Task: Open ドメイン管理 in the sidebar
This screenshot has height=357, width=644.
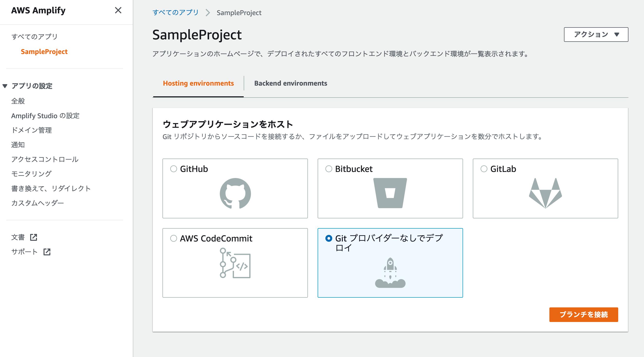Action: pos(32,130)
